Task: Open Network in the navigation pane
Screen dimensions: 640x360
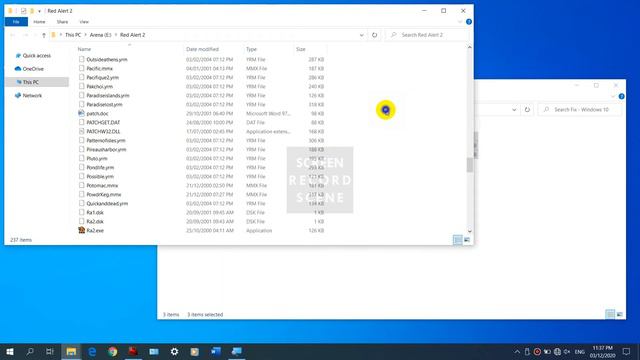Action: click(32, 96)
